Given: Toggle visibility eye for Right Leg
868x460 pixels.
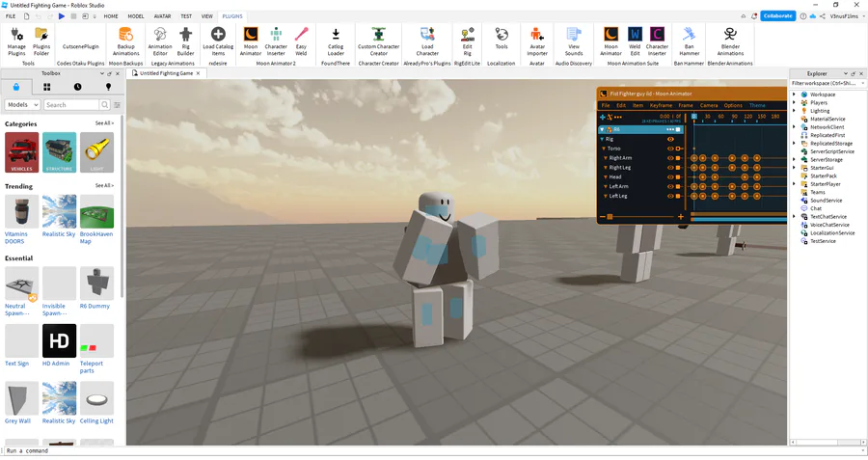Looking at the screenshot, I should tap(670, 167).
